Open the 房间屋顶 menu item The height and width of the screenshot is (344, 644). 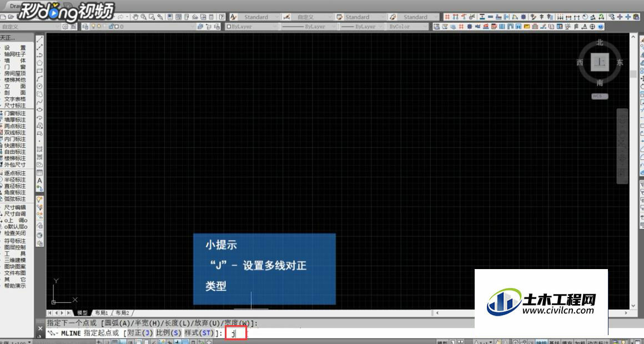15,73
